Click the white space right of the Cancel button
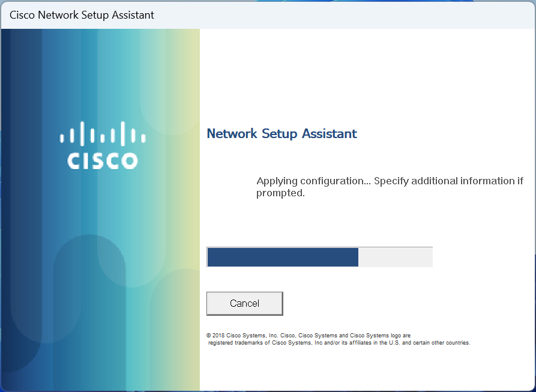Viewport: 536px width, 392px height. coord(407,304)
